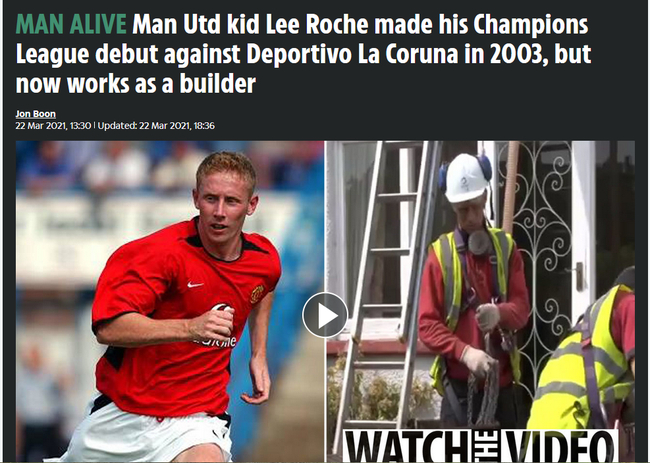Viewport: 650px width, 463px height.
Task: Click the blue ear defenders on the helmet
Action: 484,167
